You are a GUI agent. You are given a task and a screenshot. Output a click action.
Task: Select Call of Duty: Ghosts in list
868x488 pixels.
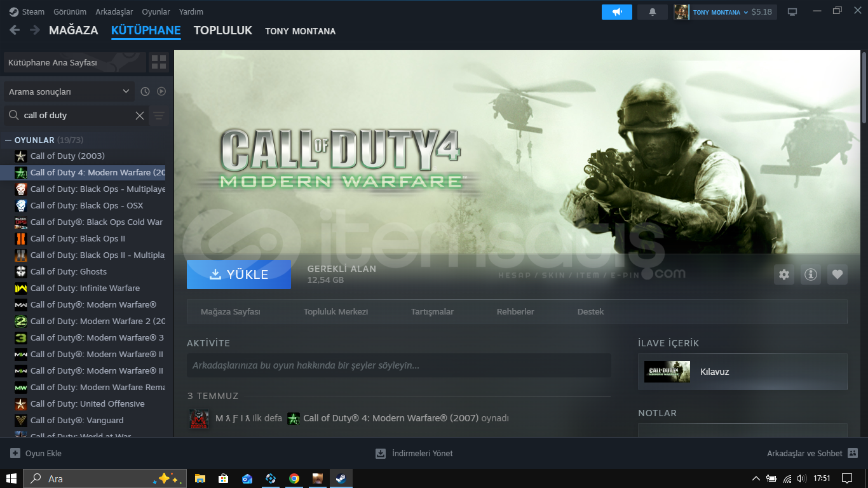pyautogui.click(x=68, y=271)
